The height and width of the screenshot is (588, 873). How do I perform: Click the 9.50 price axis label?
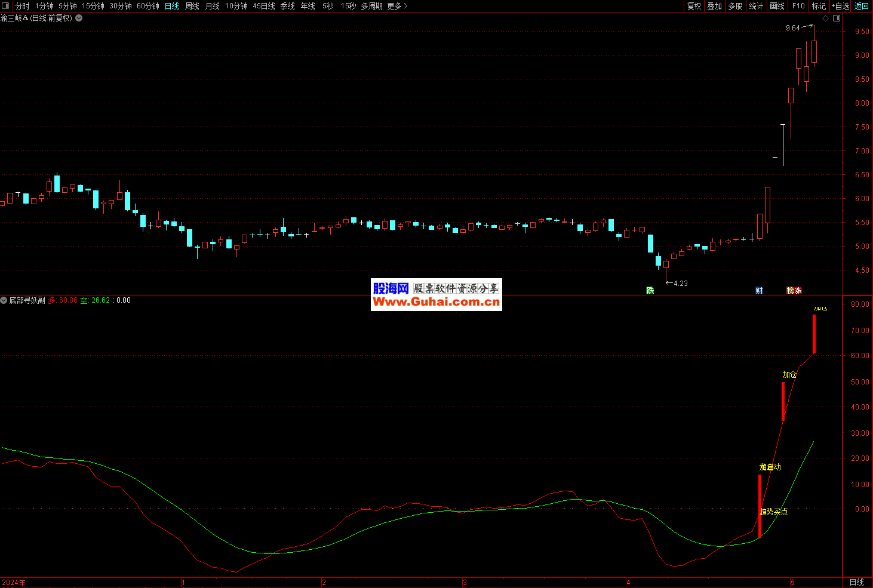[862, 32]
